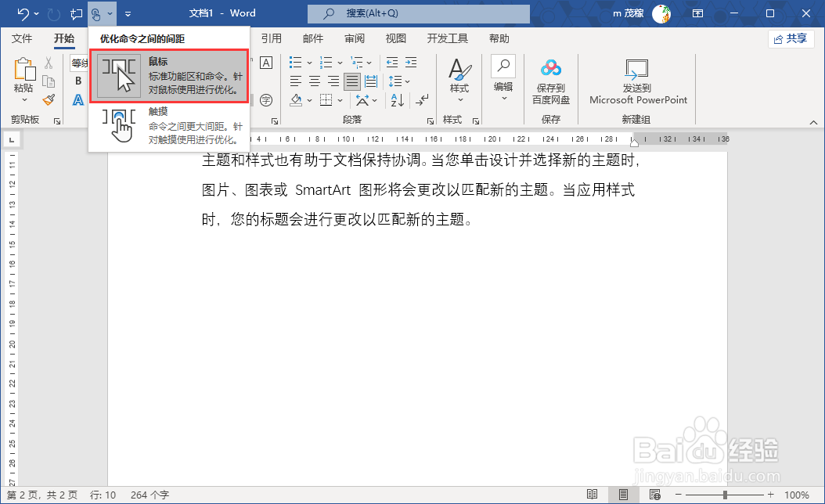Click the justify alignment icon
The width and height of the screenshot is (825, 504).
click(352, 81)
